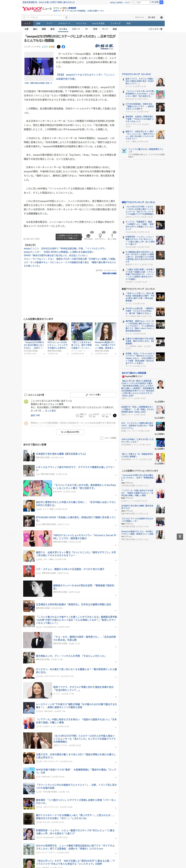Click scroll-to-top arrow button

tap(180, 536)
